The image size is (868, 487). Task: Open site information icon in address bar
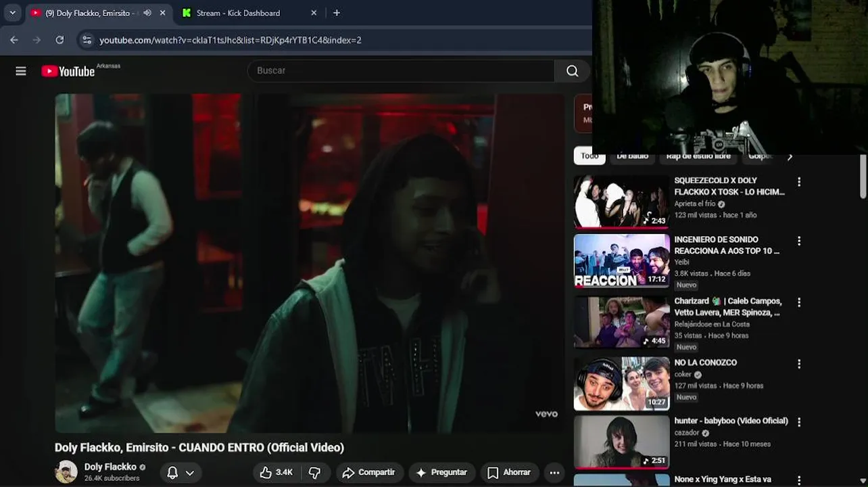tap(87, 40)
